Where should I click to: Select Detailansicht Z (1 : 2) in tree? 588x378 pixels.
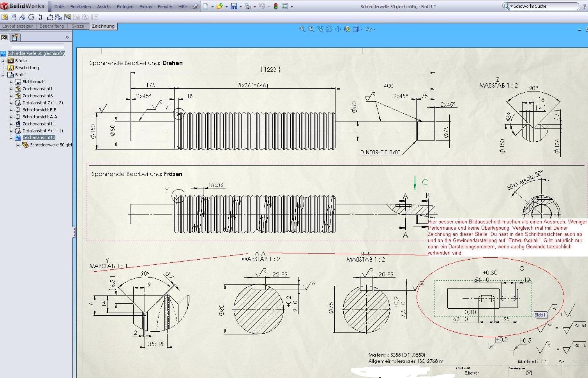[42, 103]
